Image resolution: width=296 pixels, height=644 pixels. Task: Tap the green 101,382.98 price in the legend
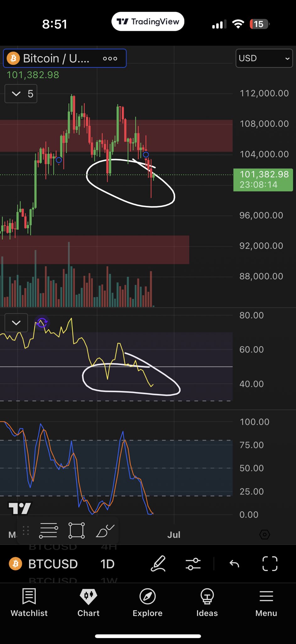[x=33, y=75]
